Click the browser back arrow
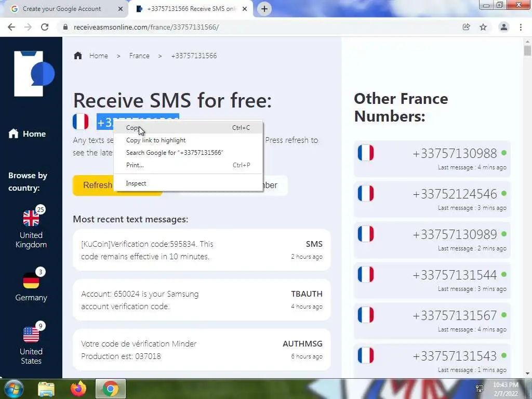Image resolution: width=532 pixels, height=399 pixels. [x=11, y=27]
